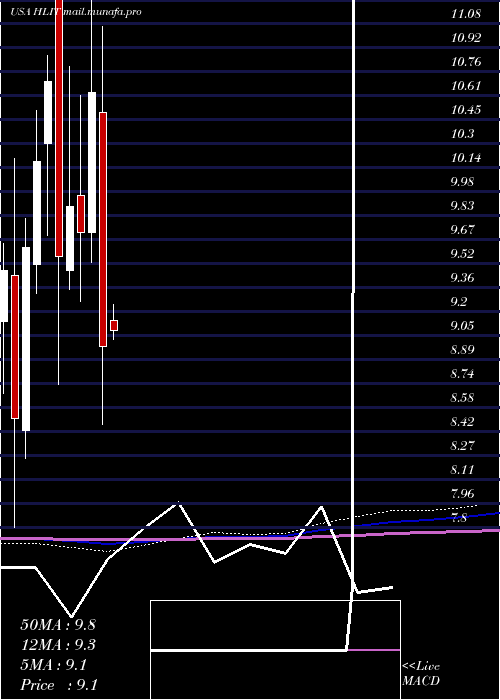Click the Price : 9.1 readout

(59, 685)
